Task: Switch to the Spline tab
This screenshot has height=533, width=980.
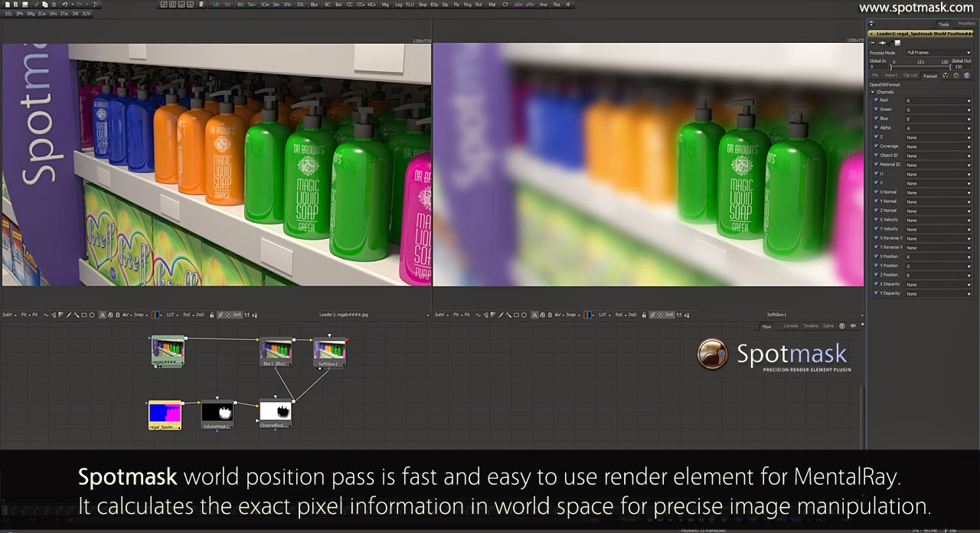Action: pyautogui.click(x=828, y=326)
